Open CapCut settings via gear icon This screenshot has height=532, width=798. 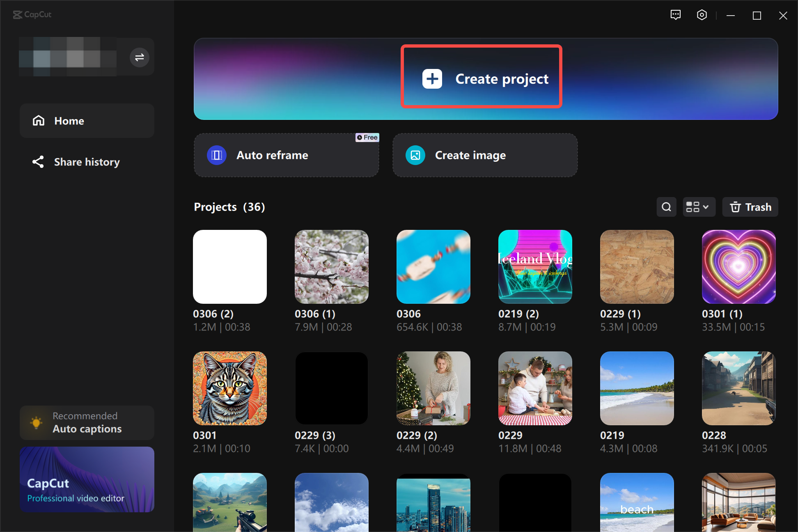(x=702, y=15)
